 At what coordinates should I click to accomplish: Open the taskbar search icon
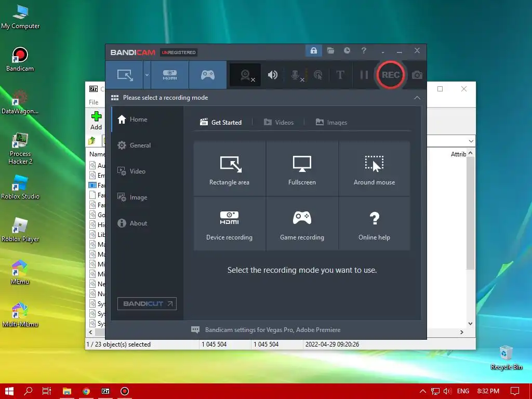[28, 391]
